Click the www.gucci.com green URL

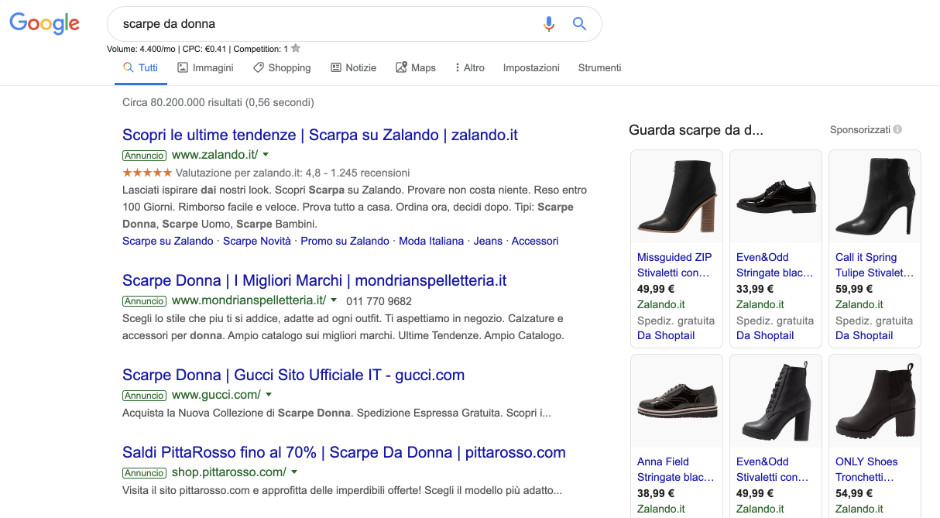(216, 394)
